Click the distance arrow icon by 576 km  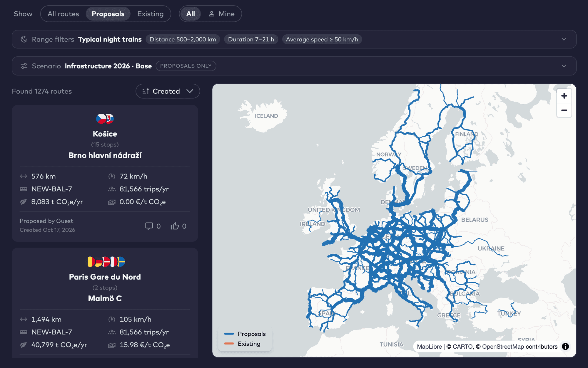pos(24,176)
